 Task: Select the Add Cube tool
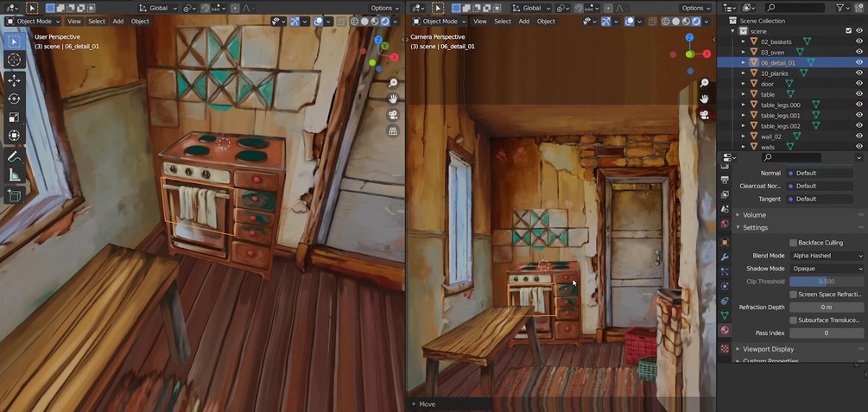coord(15,195)
